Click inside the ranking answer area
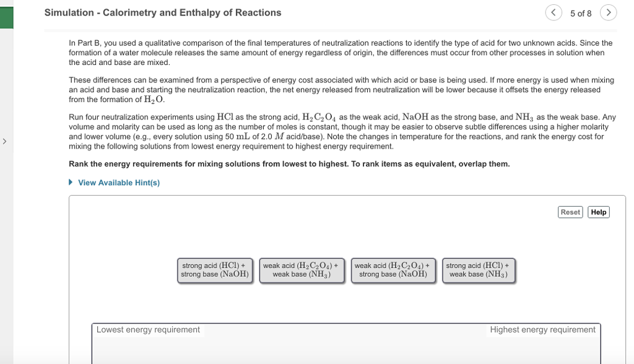Viewport: 634px width, 364px height. click(x=345, y=347)
